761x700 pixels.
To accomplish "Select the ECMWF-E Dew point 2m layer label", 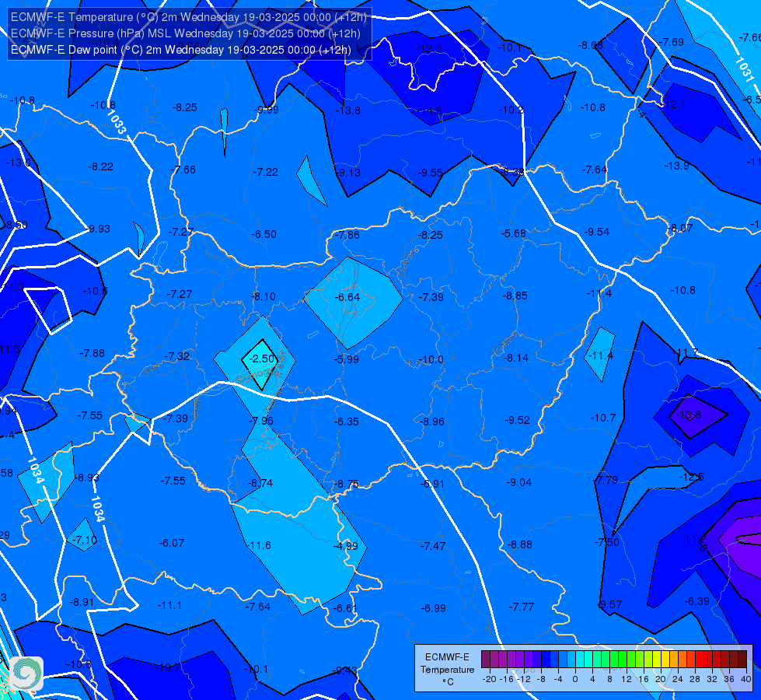I will 180,50.
